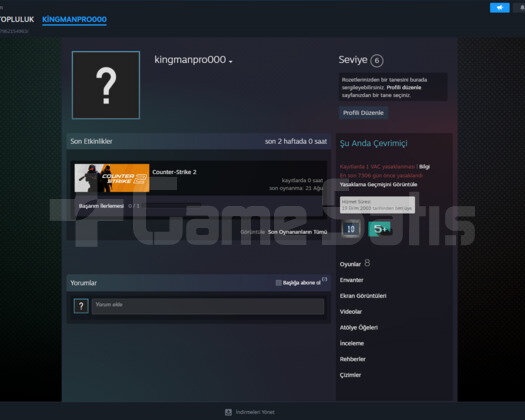Image resolution: width=525 pixels, height=420 pixels.
Task: Click the Profili Düzenle button
Action: tap(363, 113)
